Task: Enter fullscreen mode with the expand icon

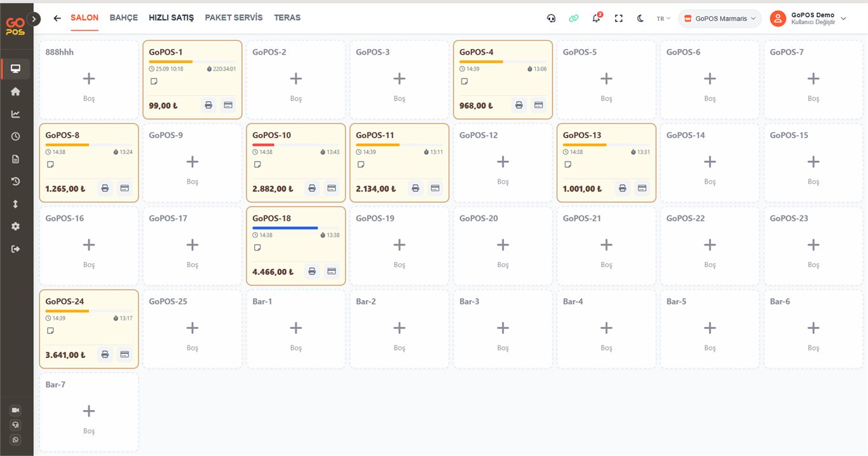Action: point(618,18)
